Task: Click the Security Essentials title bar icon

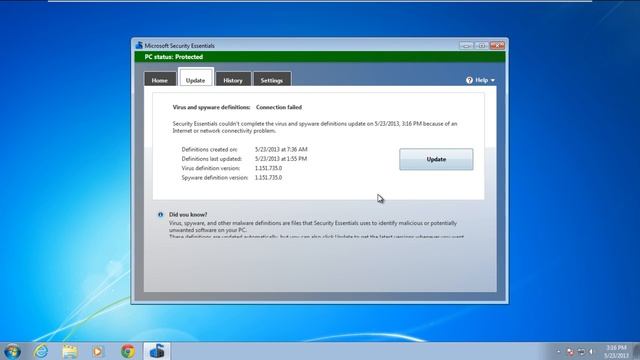Action: [139, 45]
